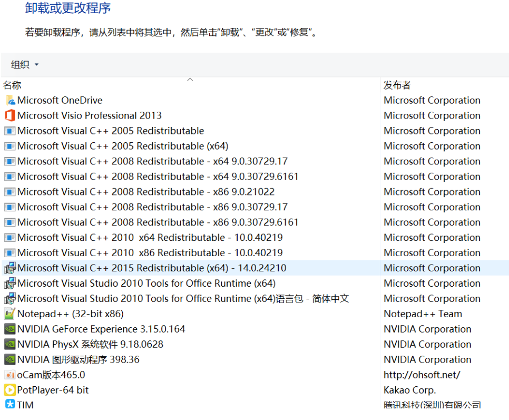This screenshot has width=509, height=420.
Task: Click icon of Visual C++ 2008 x64 9.0.30729.6161
Action: 9,177
